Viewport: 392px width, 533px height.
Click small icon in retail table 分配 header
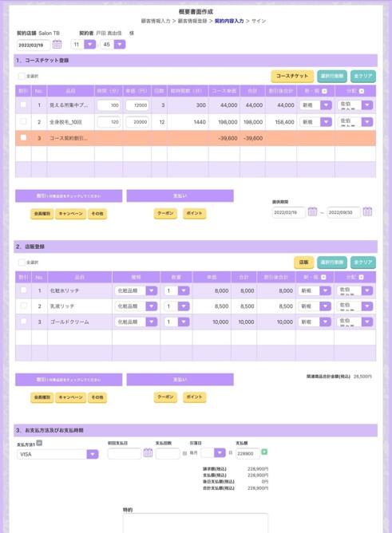coord(361,278)
